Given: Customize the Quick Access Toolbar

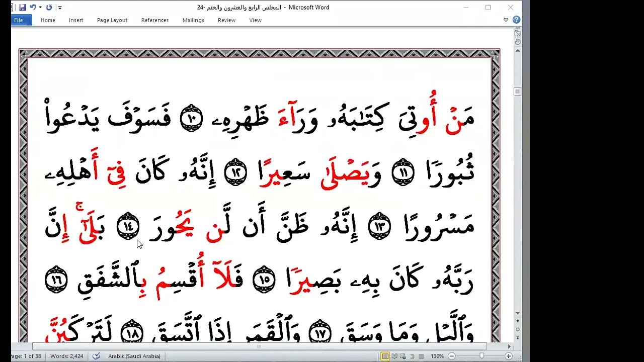Looking at the screenshot, I should click(60, 8).
